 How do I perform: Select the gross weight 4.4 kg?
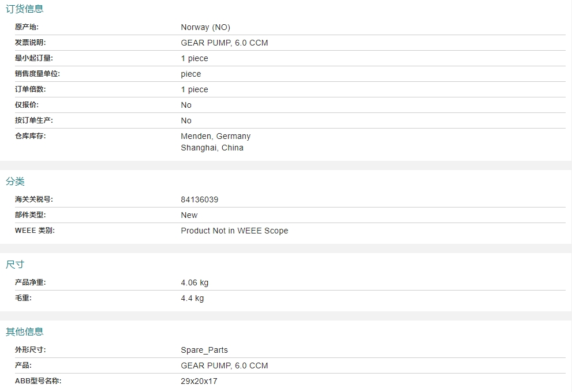[192, 299]
